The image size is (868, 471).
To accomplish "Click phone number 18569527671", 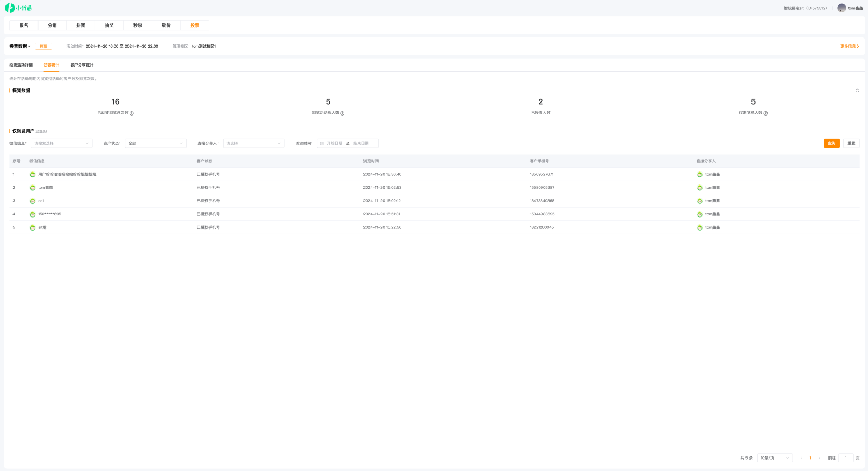I will (x=541, y=174).
